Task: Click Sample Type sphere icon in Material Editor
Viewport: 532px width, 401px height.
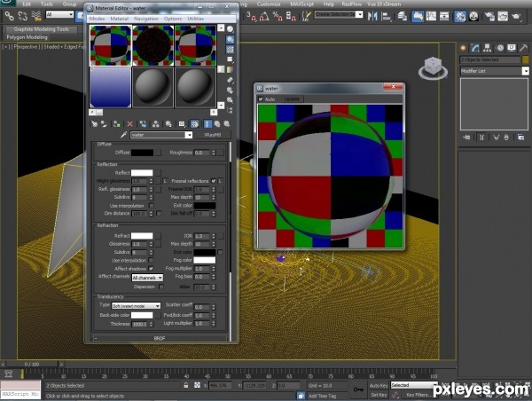Action: tap(230, 29)
